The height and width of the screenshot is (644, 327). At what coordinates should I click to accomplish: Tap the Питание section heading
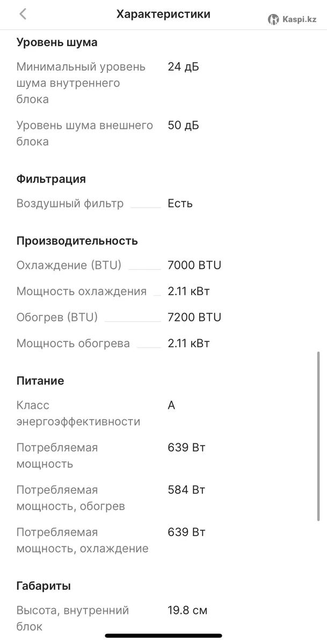40,380
